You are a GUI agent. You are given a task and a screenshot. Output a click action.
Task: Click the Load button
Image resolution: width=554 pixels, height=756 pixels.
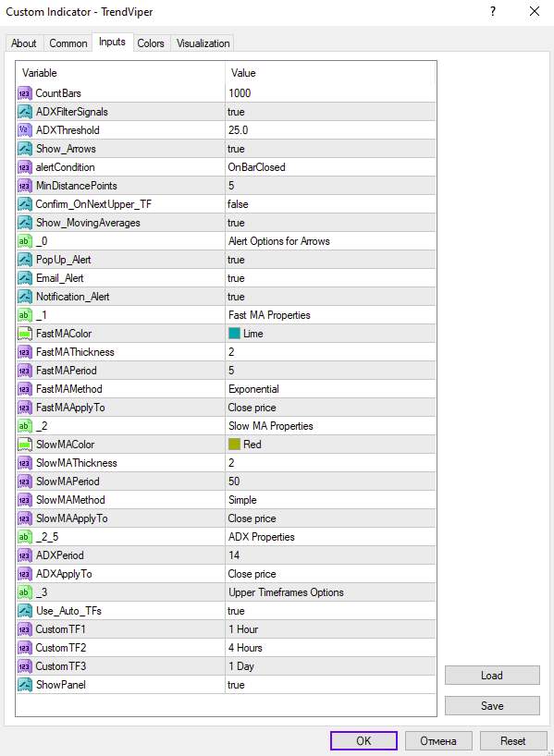(492, 676)
